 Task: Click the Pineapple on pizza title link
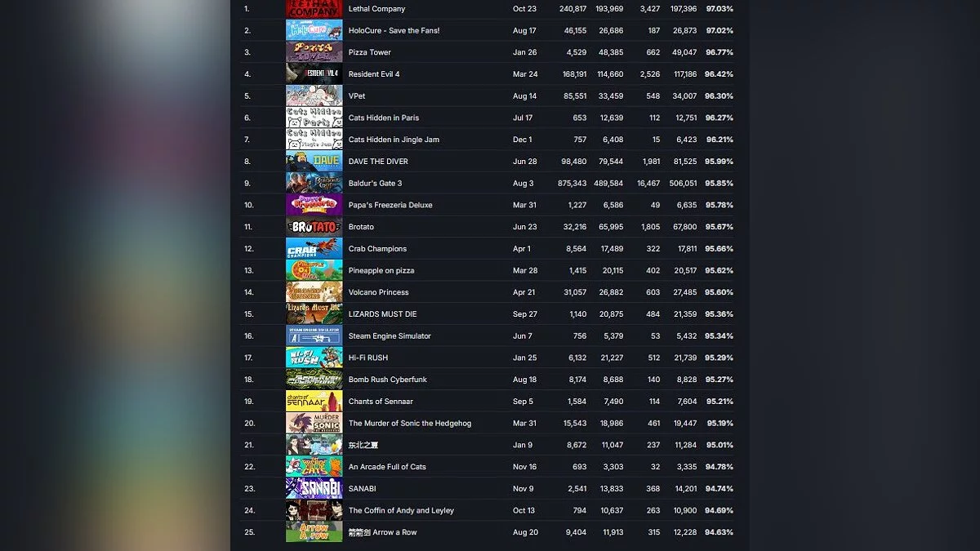(x=381, y=270)
